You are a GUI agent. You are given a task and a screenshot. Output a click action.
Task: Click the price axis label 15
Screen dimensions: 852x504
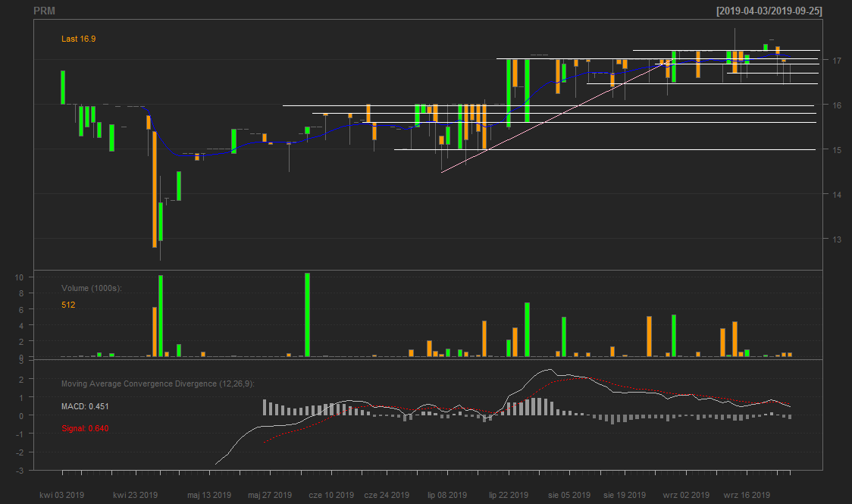click(x=836, y=150)
